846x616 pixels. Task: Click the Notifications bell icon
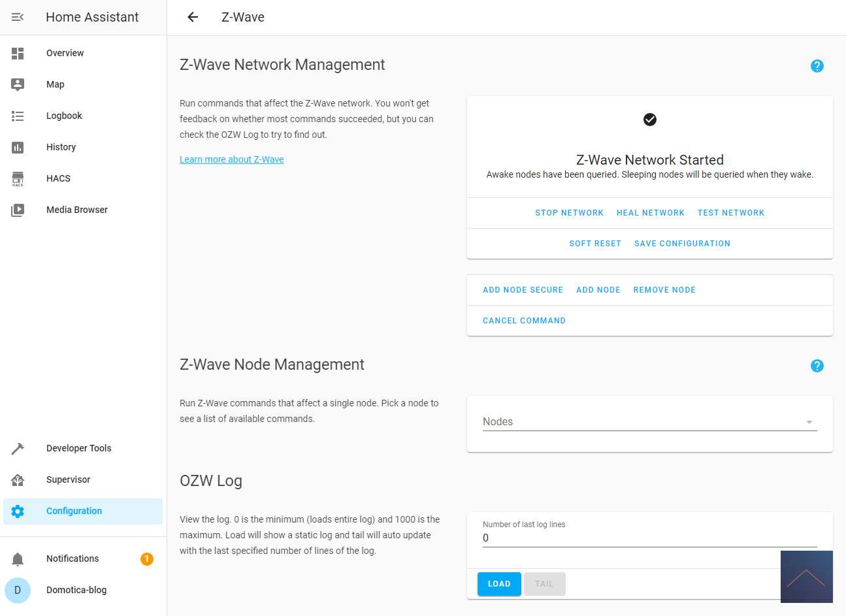(18, 559)
